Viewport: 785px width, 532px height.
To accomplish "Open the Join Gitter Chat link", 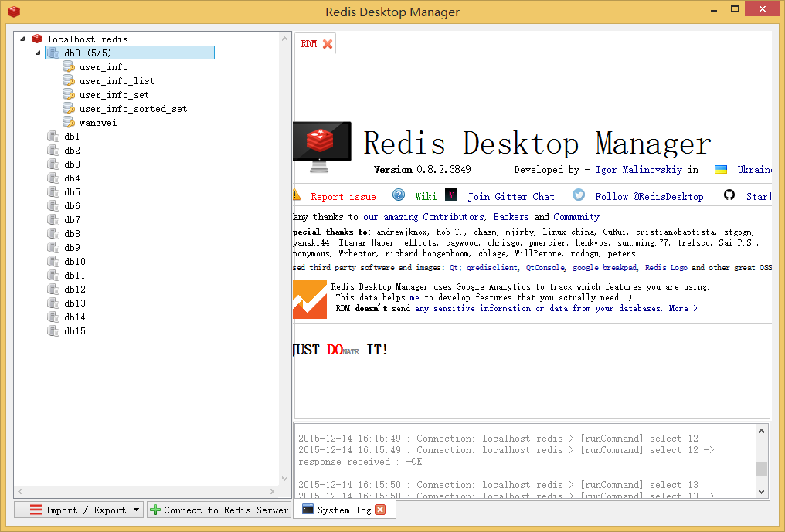I will point(511,197).
